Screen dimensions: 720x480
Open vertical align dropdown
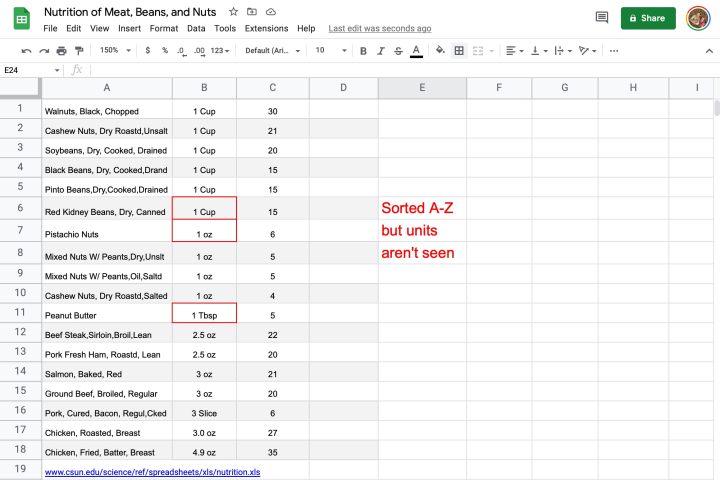(539, 51)
